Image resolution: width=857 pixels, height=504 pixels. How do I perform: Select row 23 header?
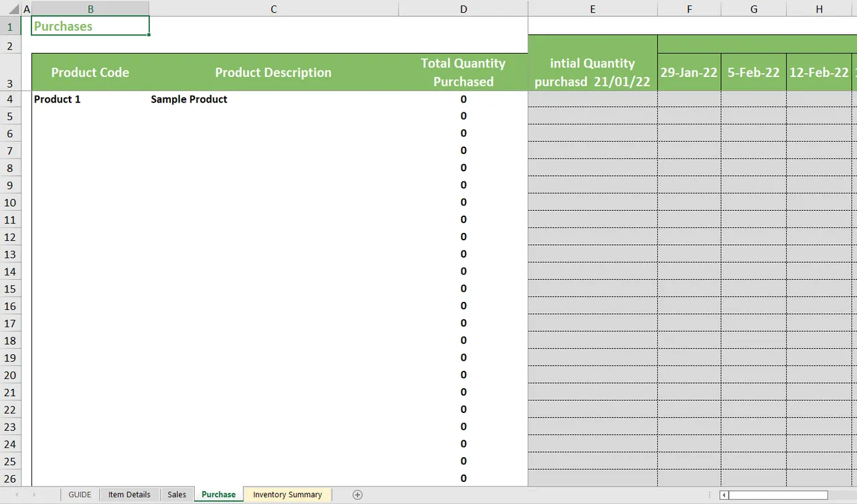[10, 427]
